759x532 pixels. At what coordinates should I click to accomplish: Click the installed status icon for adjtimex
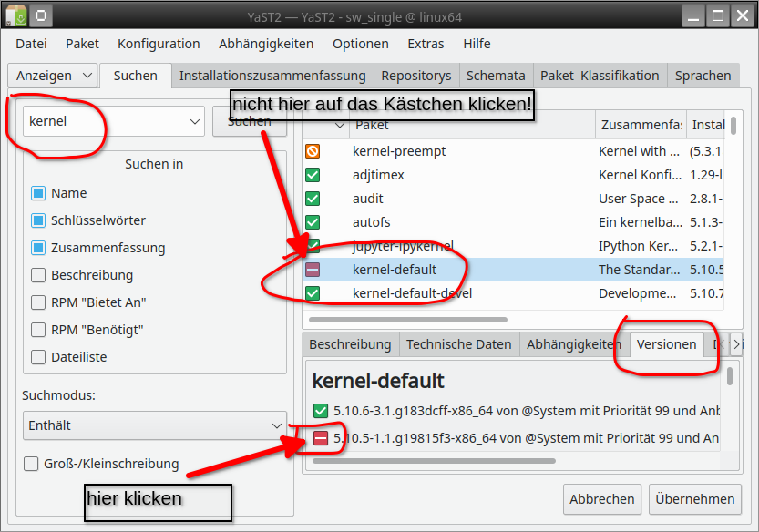tap(313, 175)
